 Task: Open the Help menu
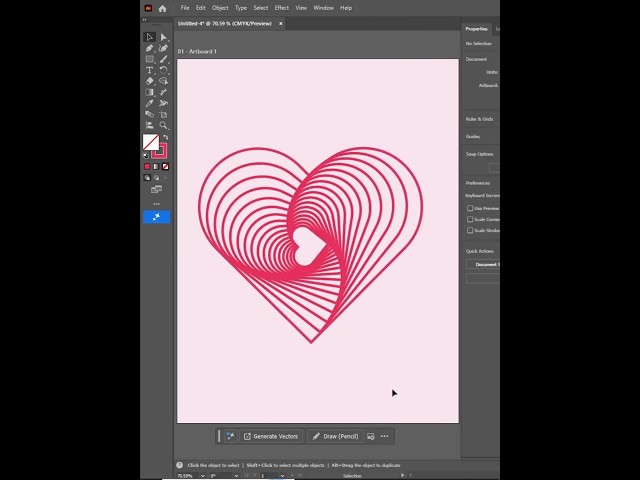[346, 8]
